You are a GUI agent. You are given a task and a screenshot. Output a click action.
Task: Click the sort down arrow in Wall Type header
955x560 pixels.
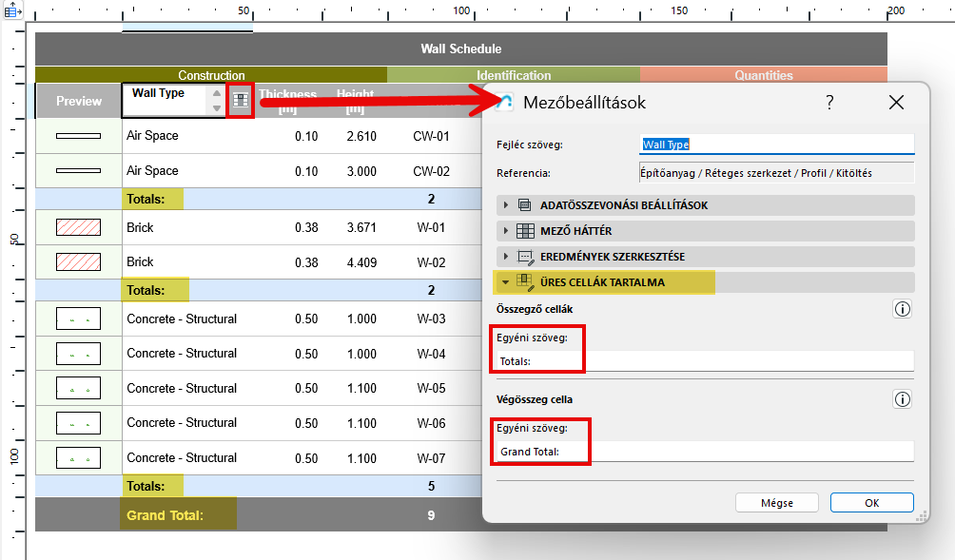click(217, 107)
